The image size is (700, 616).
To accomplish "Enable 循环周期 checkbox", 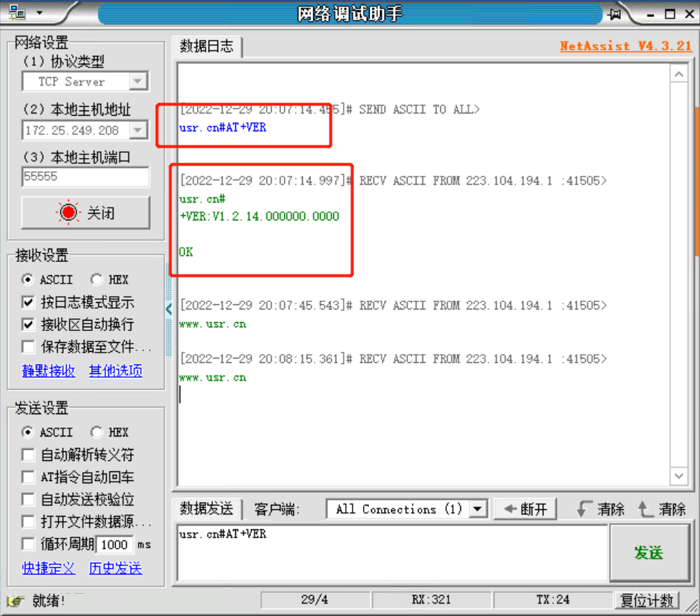I will click(28, 544).
